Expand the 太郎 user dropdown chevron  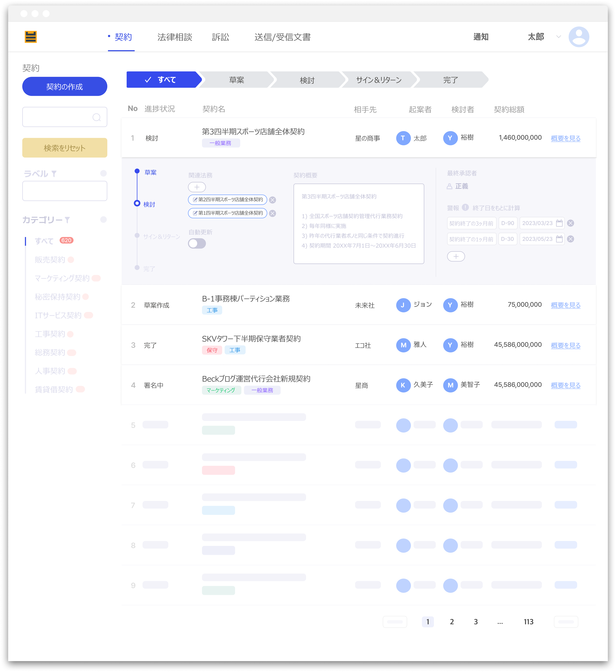[558, 37]
